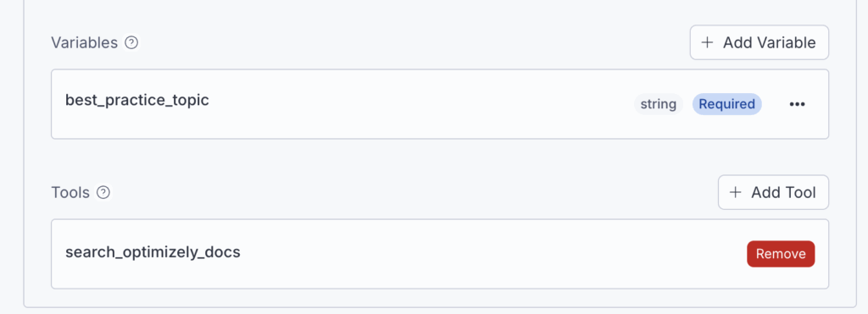Click the plus icon beside Add Tool

(x=735, y=192)
